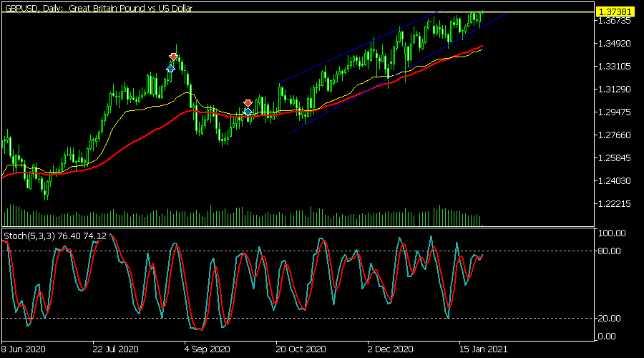Click the yellow current price tag 1.37381

(615, 12)
